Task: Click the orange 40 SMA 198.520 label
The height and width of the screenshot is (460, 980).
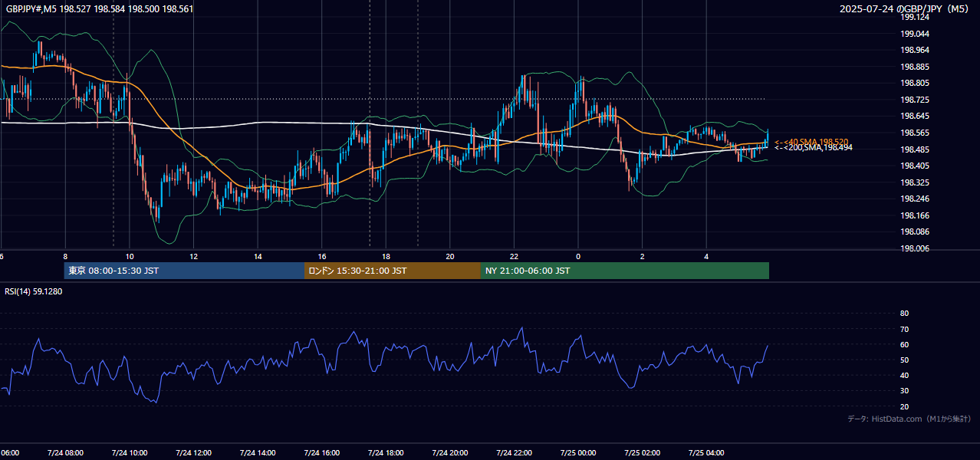Action: pos(811,142)
